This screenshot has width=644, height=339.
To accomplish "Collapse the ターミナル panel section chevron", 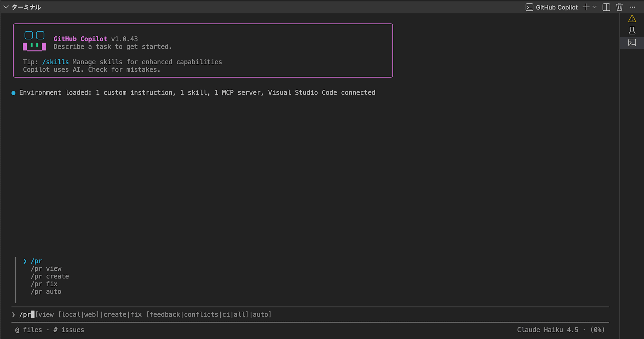I will coord(6,7).
